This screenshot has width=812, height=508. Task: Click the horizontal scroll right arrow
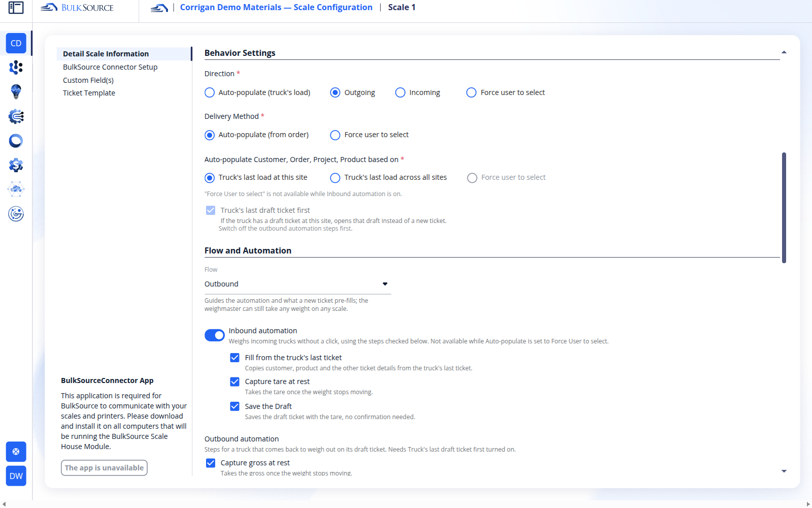tap(808, 504)
